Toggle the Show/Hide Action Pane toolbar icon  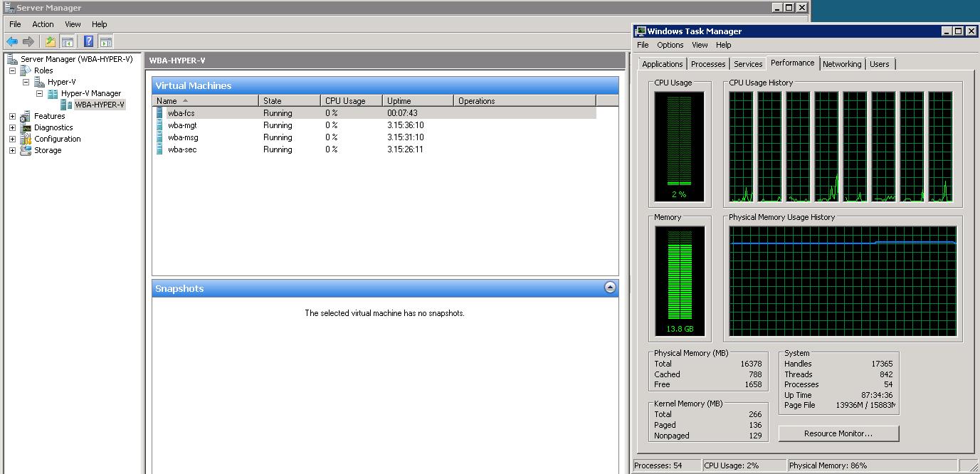(105, 41)
